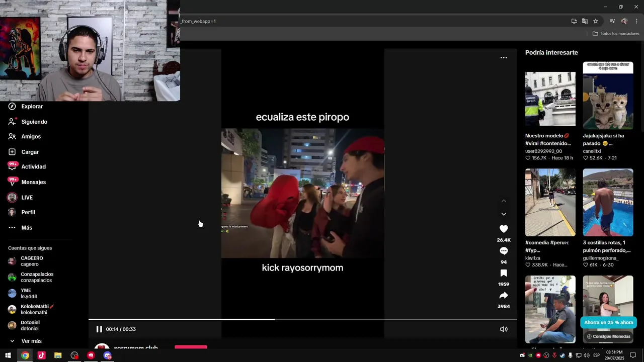Go to next video with down chevron
Viewport: 644px width, 362px height.
(504, 214)
